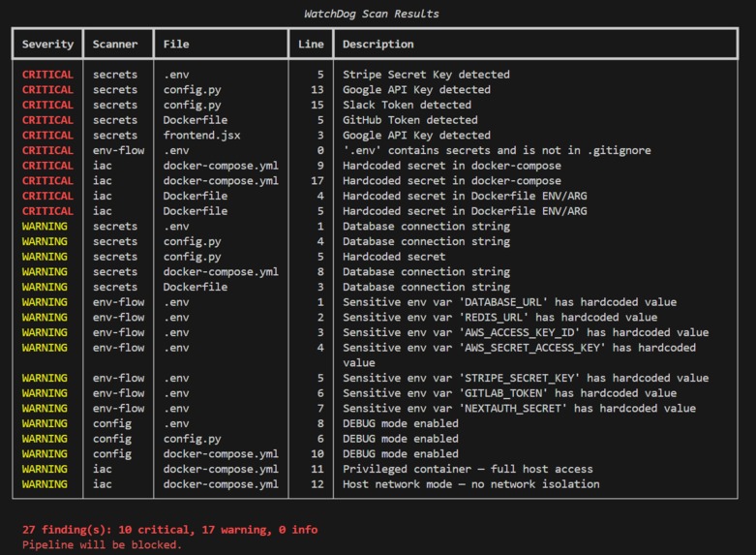Image resolution: width=756 pixels, height=555 pixels.
Task: Click the 'WatchDog Scan Results' title
Action: (x=372, y=14)
